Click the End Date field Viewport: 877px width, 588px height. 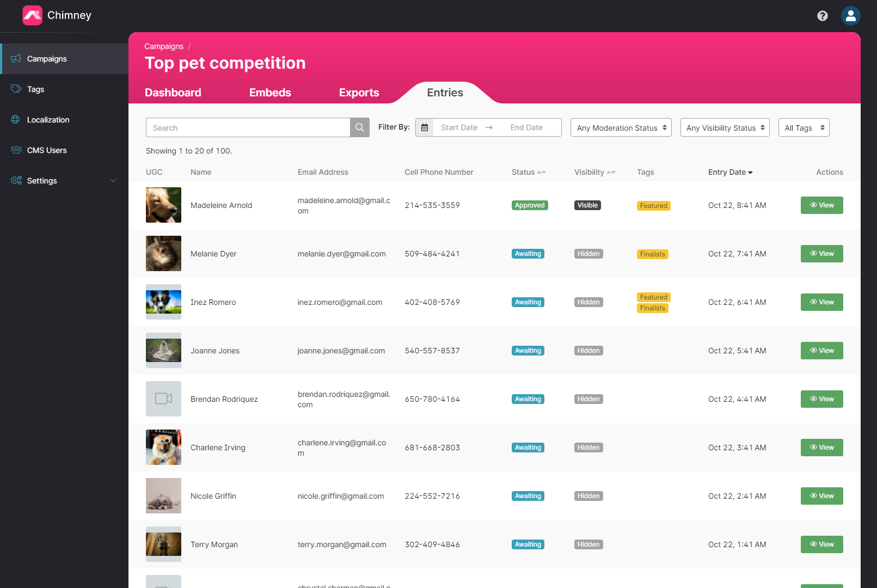(x=526, y=127)
